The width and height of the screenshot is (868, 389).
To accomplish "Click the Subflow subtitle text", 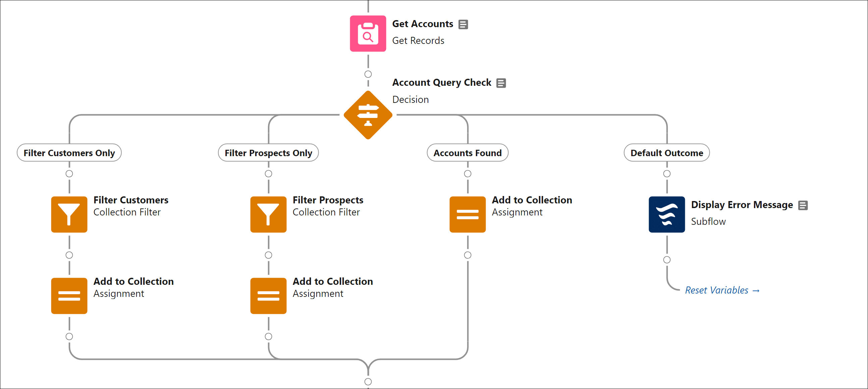I will [708, 221].
